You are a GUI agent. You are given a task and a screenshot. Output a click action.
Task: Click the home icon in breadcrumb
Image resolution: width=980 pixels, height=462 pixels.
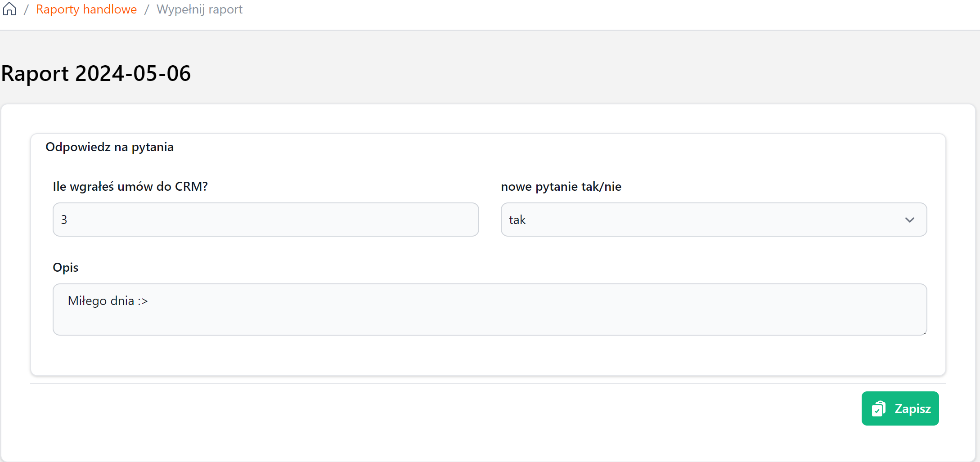click(x=9, y=9)
